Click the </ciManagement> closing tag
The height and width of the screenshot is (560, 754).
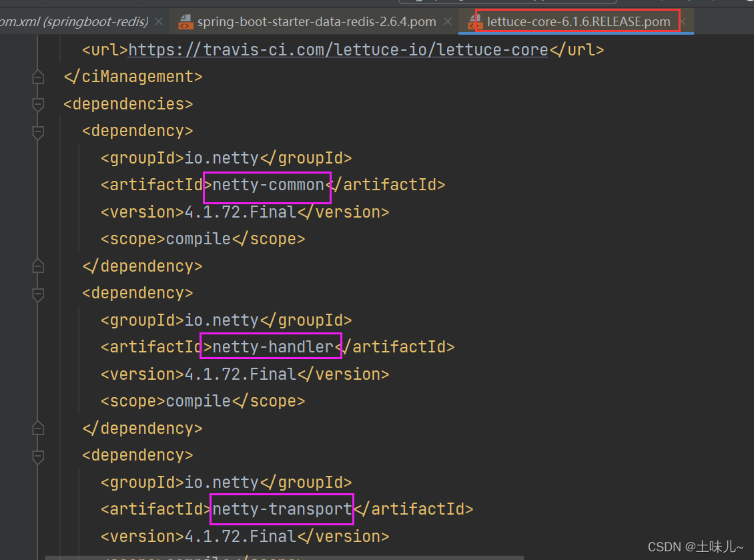click(x=133, y=77)
